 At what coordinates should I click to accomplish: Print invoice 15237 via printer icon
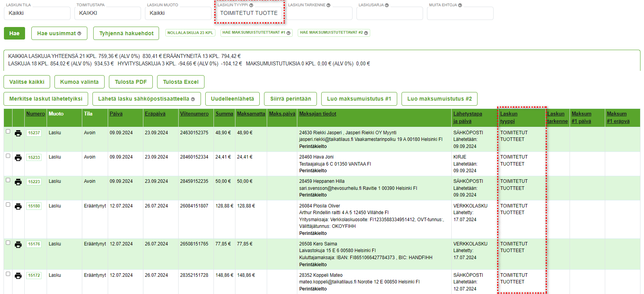coord(18,133)
